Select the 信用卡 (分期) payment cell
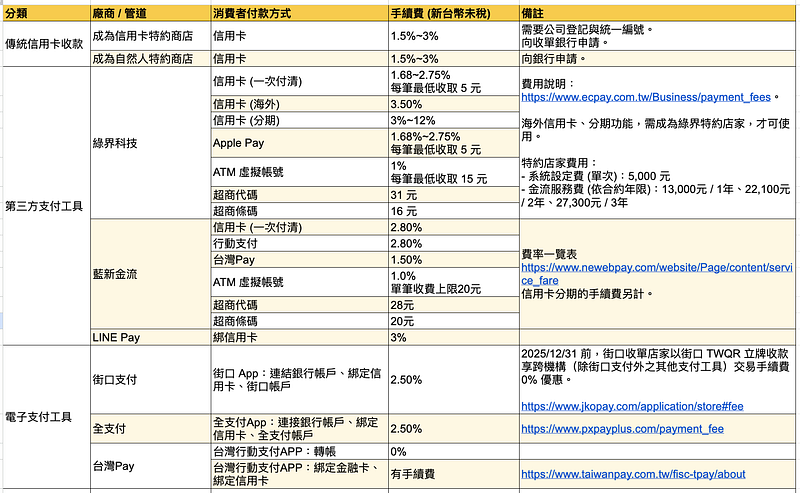800x493 pixels. [x=299, y=120]
